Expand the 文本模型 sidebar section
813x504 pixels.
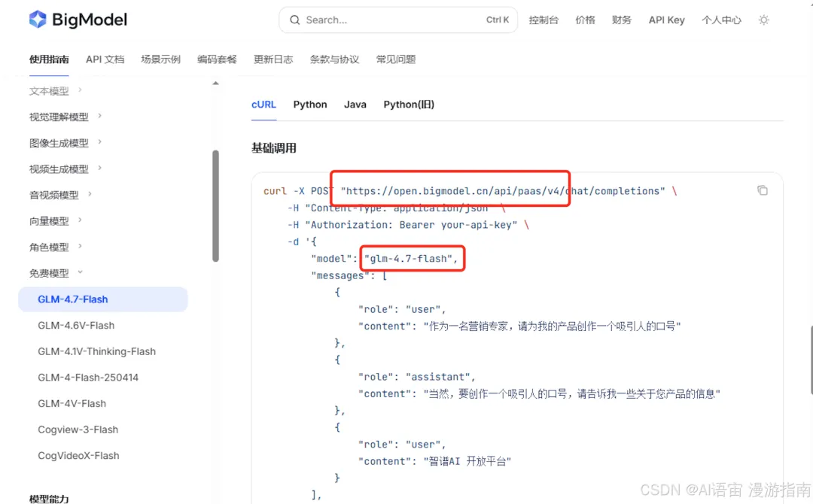(56, 91)
